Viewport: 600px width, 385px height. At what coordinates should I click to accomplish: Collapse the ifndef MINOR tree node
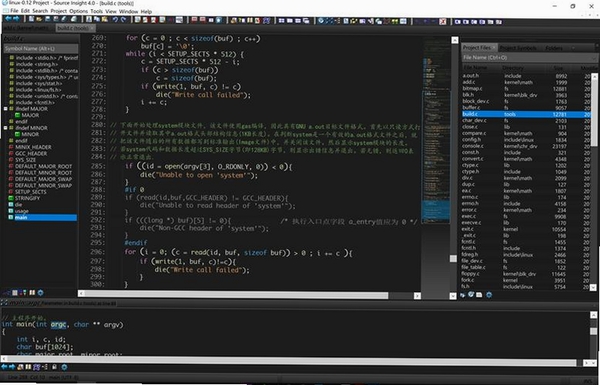(x=6, y=128)
